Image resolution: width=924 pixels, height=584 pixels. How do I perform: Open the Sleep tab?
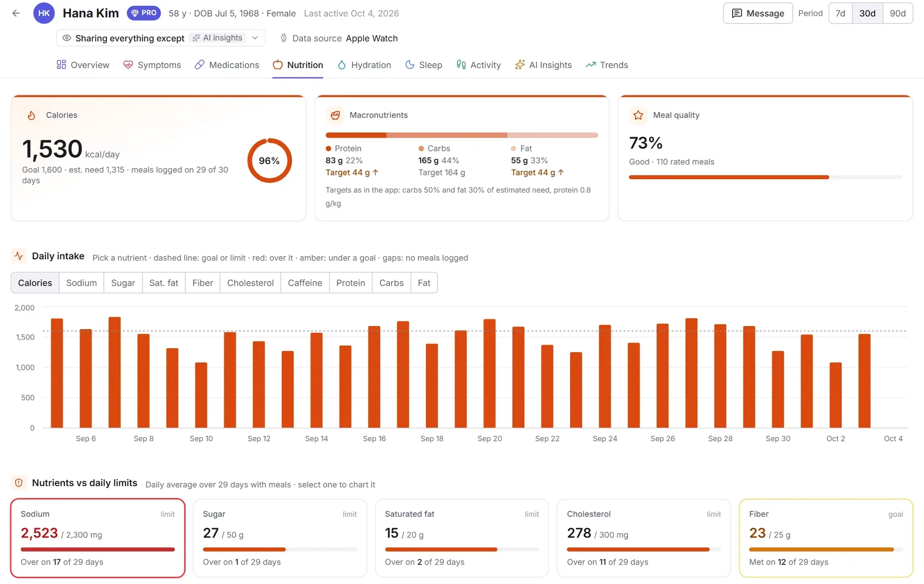pos(424,65)
